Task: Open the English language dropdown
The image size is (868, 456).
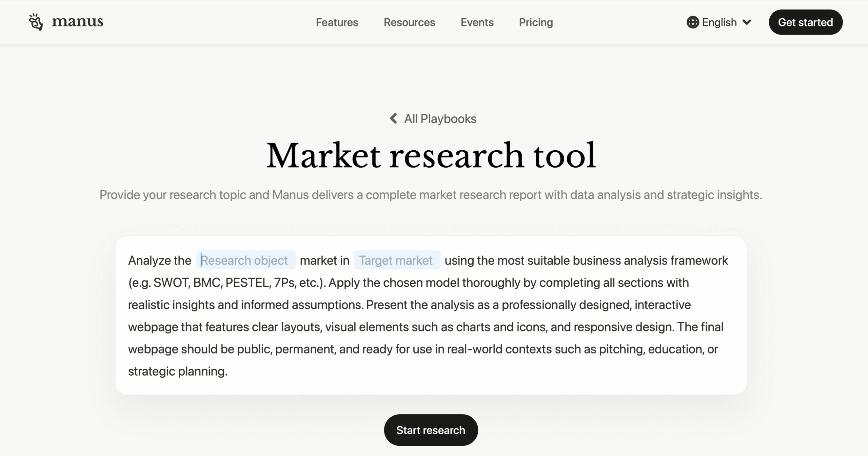Action: (x=719, y=22)
